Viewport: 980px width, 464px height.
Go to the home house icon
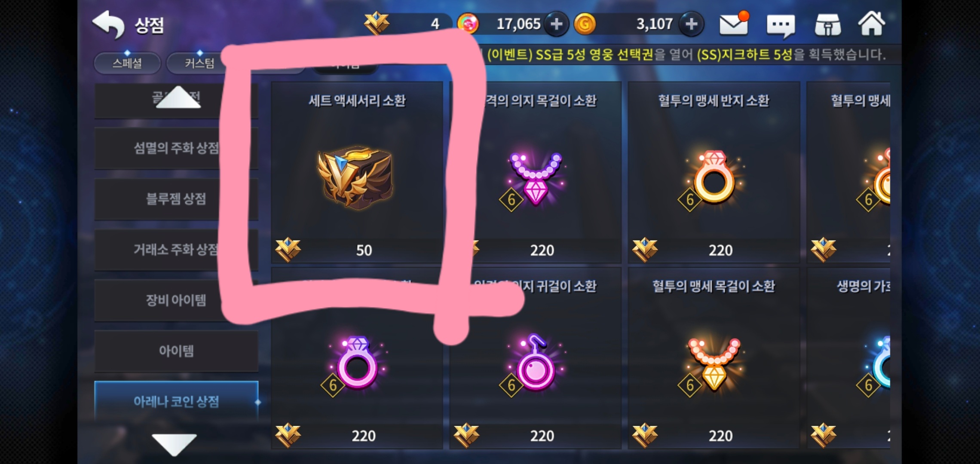pyautogui.click(x=872, y=23)
